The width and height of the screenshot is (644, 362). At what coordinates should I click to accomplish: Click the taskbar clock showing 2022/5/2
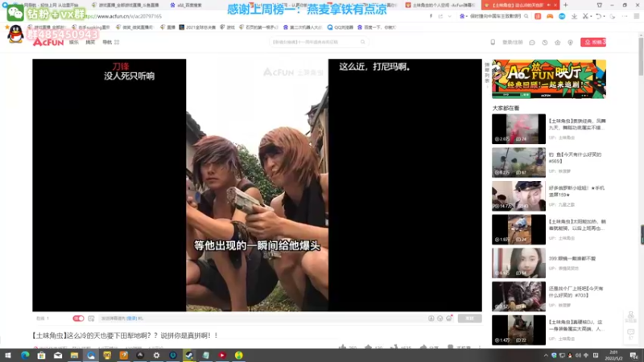point(613,356)
